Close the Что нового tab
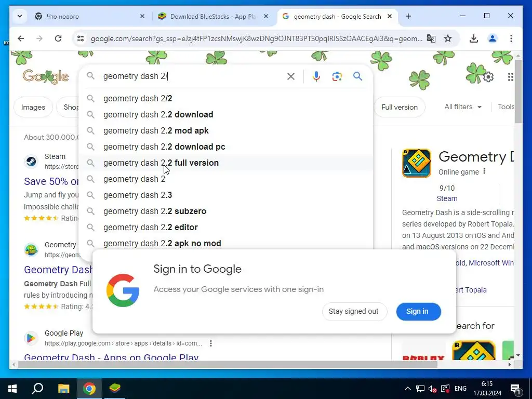The image size is (532, 399). click(142, 16)
